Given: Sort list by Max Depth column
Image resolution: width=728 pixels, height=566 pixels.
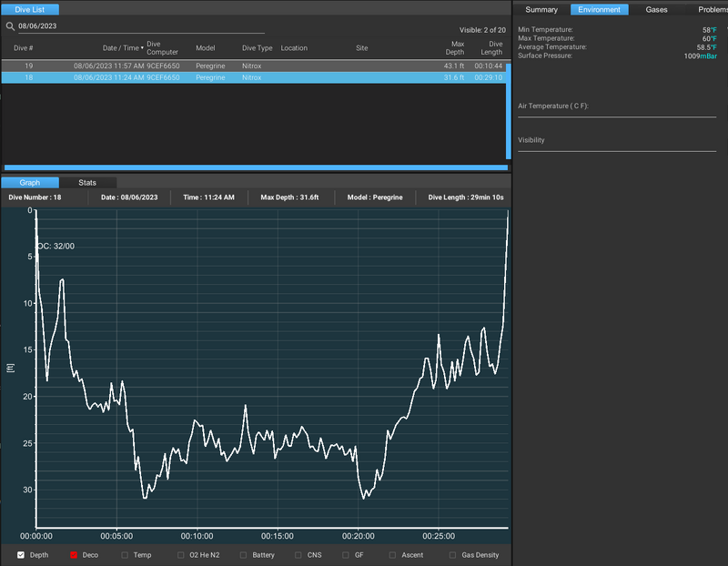Looking at the screenshot, I should click(454, 47).
